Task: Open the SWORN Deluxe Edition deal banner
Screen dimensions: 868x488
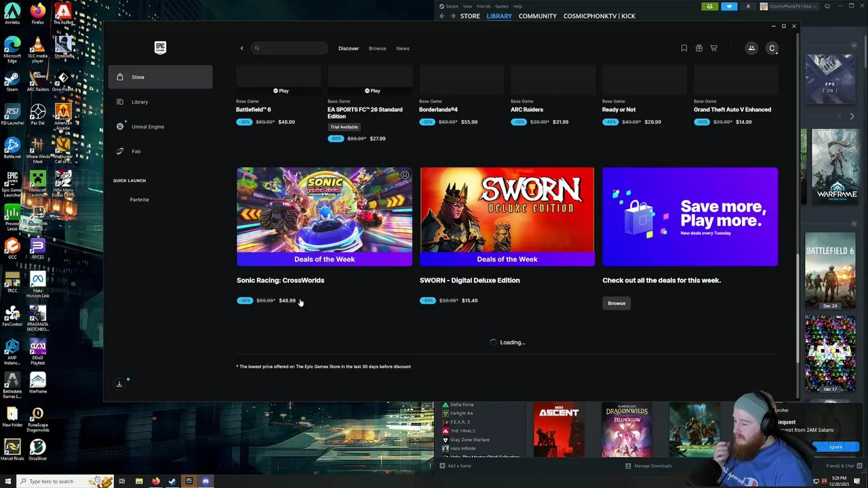Action: click(507, 217)
